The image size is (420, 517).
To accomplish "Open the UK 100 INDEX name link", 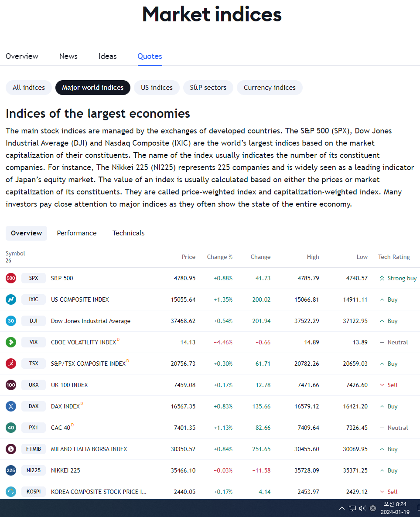I will pyautogui.click(x=69, y=385).
